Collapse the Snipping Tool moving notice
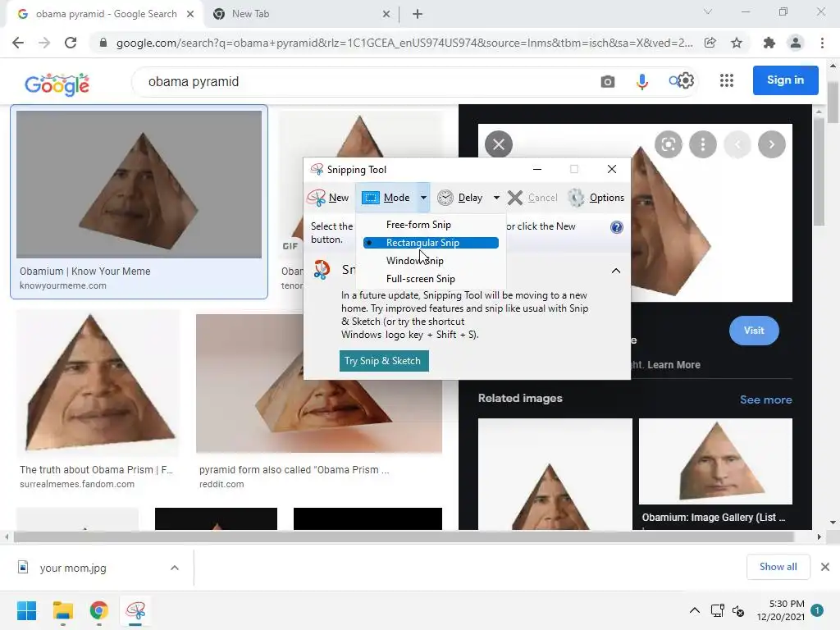Viewport: 840px width, 630px height. click(x=616, y=271)
